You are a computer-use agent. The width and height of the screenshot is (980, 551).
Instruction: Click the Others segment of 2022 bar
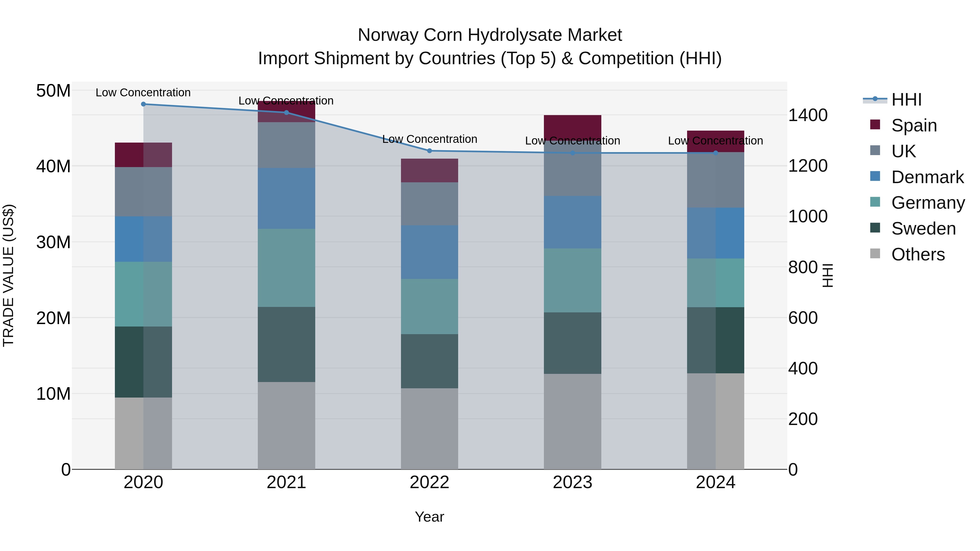tap(430, 429)
